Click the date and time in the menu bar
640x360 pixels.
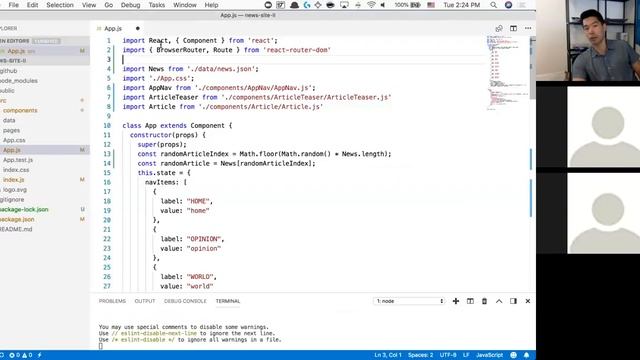point(462,5)
